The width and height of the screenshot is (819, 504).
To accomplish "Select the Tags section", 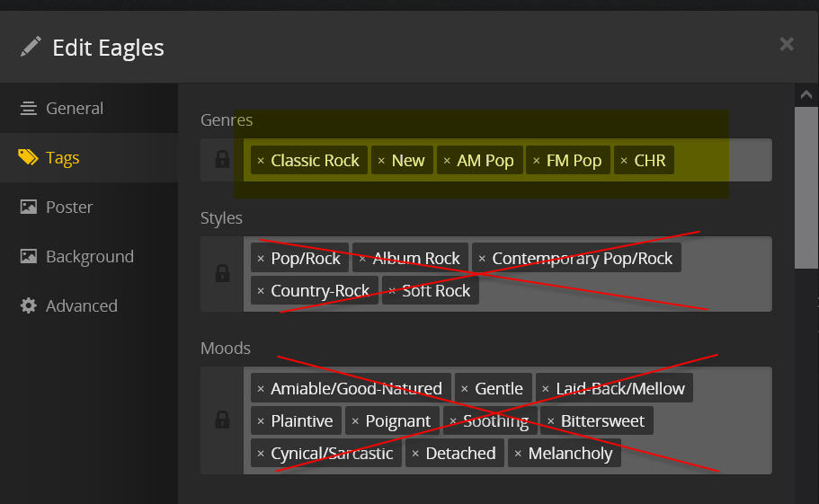I will (89, 157).
